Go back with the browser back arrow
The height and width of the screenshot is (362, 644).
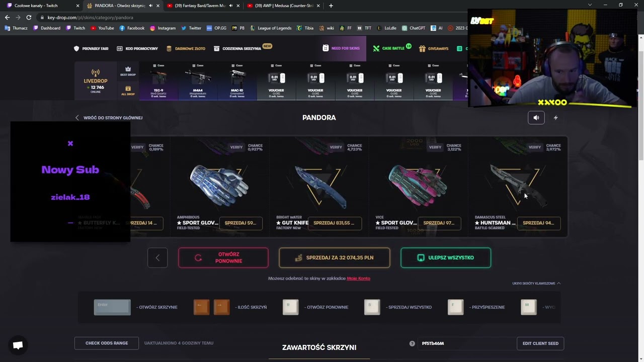7,17
